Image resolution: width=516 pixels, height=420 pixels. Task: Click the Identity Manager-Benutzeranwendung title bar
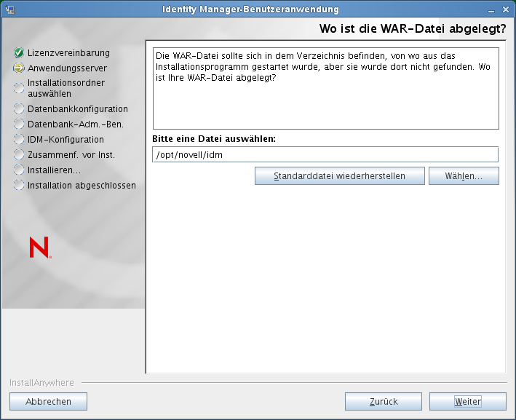[x=250, y=9]
